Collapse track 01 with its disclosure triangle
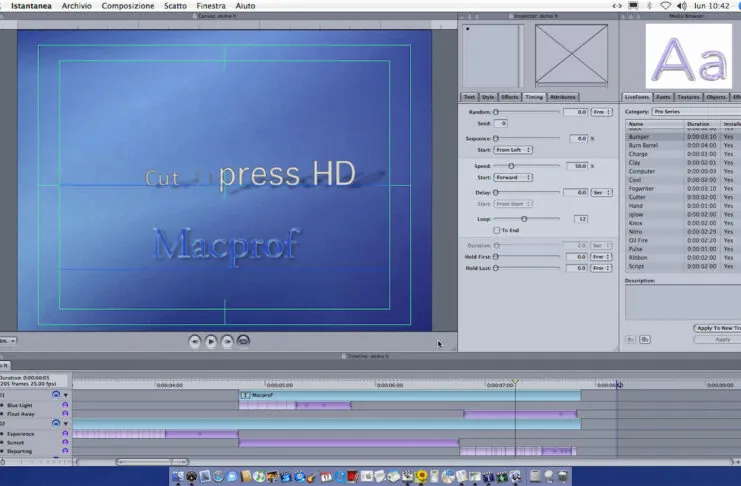The width and height of the screenshot is (741, 486). click(66, 395)
